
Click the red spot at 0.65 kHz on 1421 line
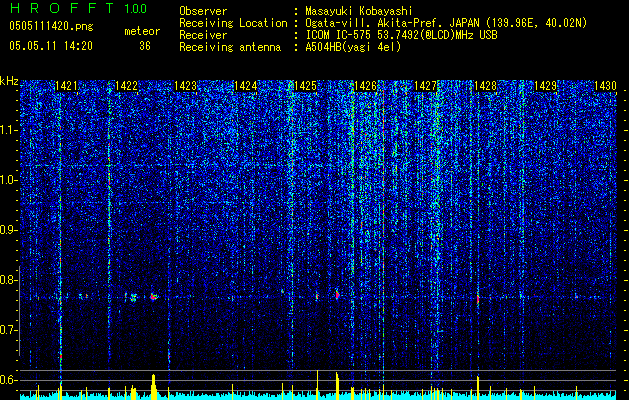pyautogui.click(x=61, y=356)
